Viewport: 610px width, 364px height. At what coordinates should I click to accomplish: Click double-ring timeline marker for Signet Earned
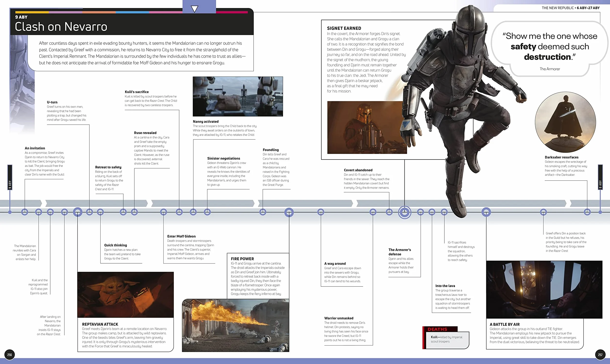click(x=405, y=212)
